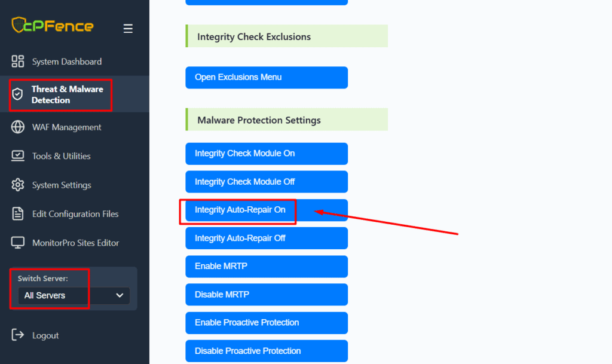Click the Edit Configuration Files document icon
Image resolution: width=612 pixels, height=364 pixels.
(18, 214)
